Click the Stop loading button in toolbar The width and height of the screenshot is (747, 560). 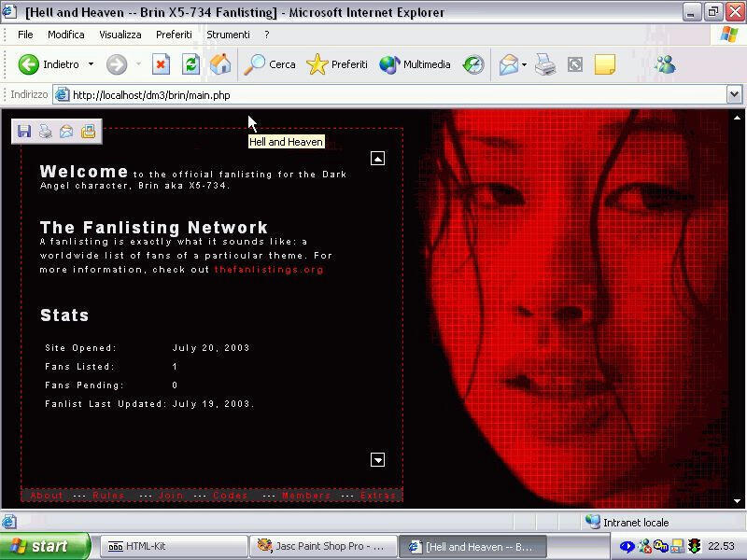click(161, 64)
